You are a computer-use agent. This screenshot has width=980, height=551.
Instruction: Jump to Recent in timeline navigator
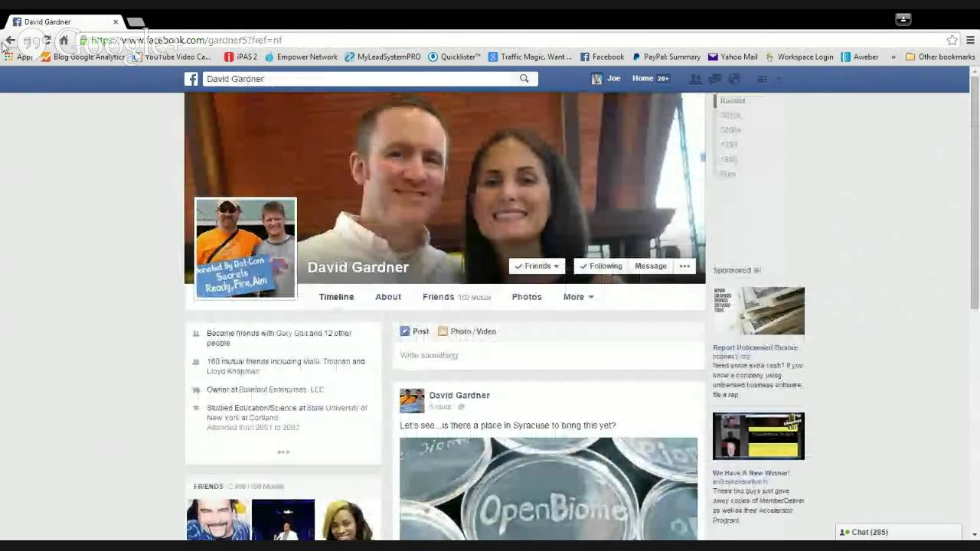point(732,101)
